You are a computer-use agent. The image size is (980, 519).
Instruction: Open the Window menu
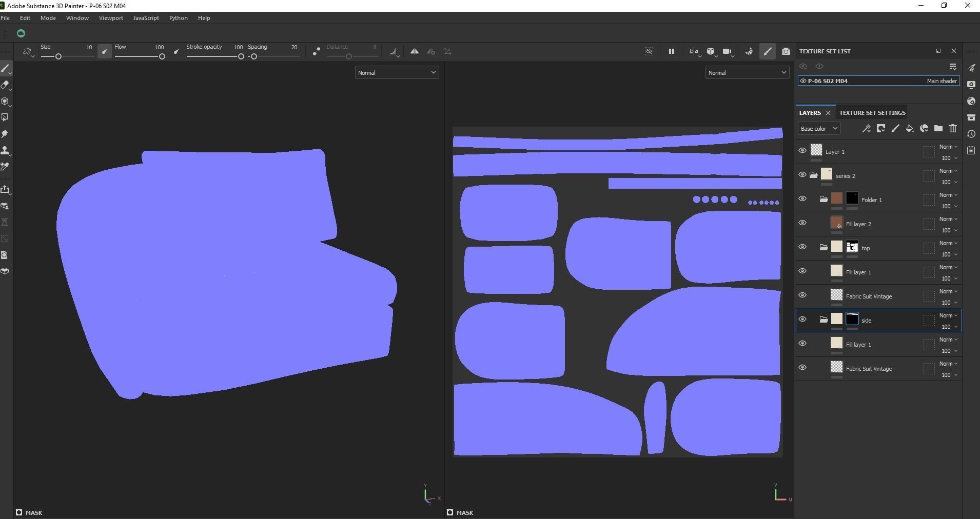coord(77,18)
